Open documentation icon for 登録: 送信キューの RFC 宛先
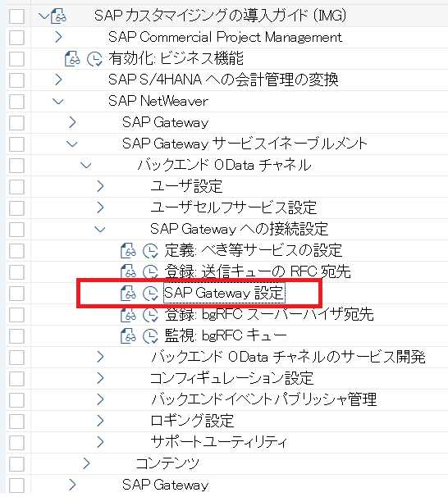448x497 pixels. [x=128, y=272]
